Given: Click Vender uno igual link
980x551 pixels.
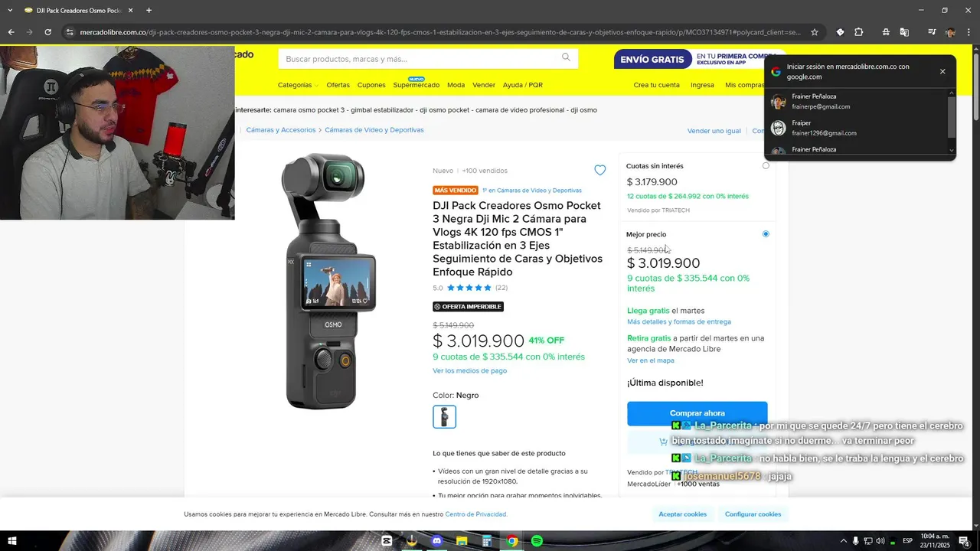Looking at the screenshot, I should coord(714,131).
